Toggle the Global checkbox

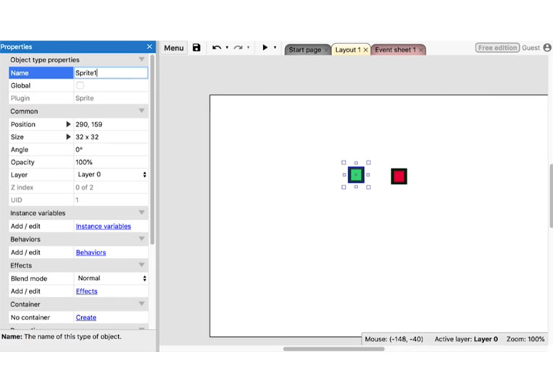(80, 86)
